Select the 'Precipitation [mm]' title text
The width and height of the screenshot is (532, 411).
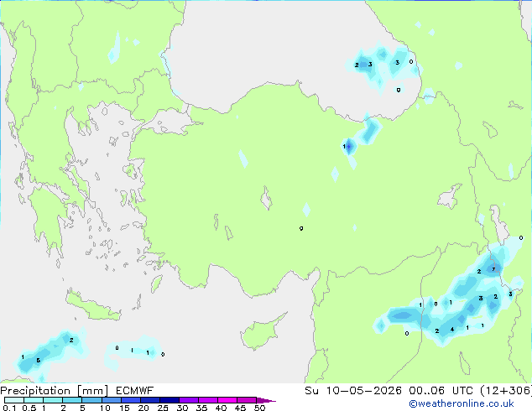click(55, 391)
